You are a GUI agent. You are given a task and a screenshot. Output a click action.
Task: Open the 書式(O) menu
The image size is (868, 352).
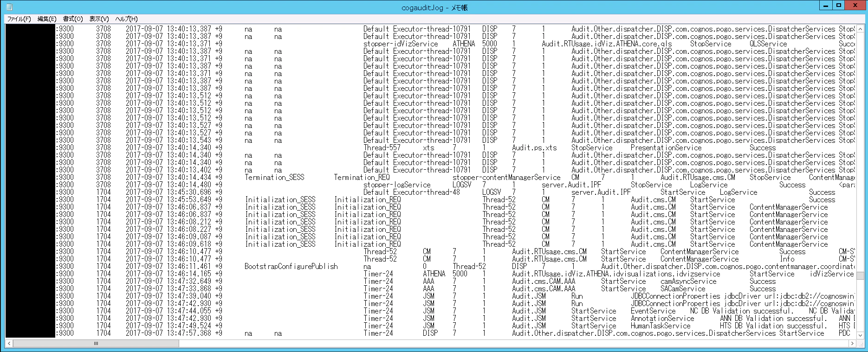(x=73, y=19)
